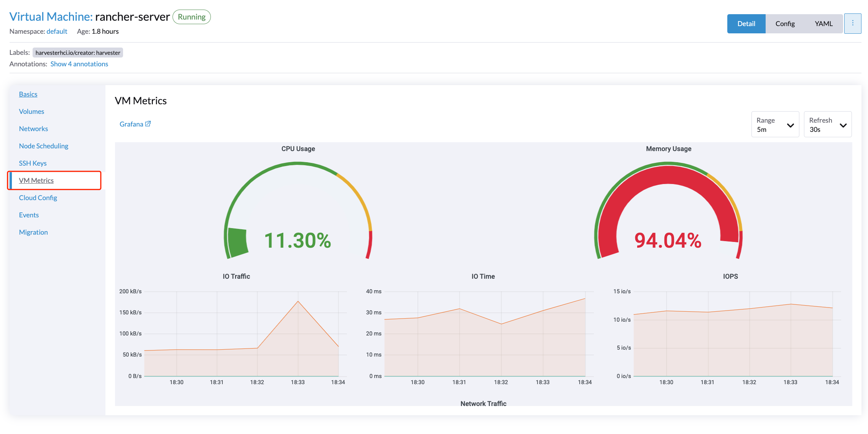Screen dimensions: 868x434
Task: Click the Network Traffic heading
Action: [483, 403]
